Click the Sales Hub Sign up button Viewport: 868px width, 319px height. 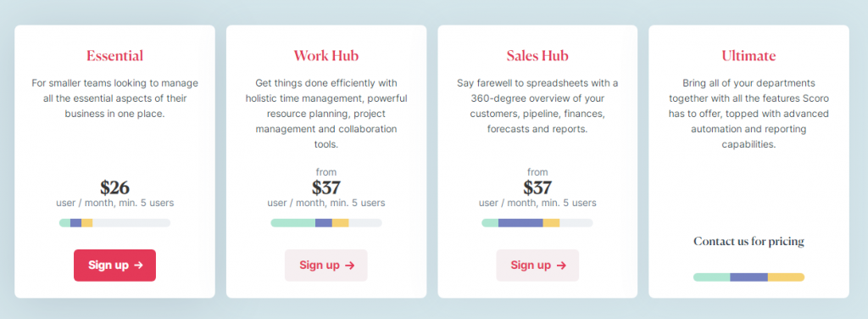(x=537, y=266)
